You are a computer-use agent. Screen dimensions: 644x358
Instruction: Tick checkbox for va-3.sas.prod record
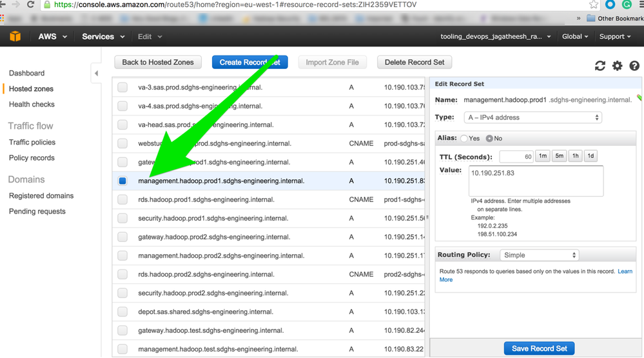(x=122, y=87)
